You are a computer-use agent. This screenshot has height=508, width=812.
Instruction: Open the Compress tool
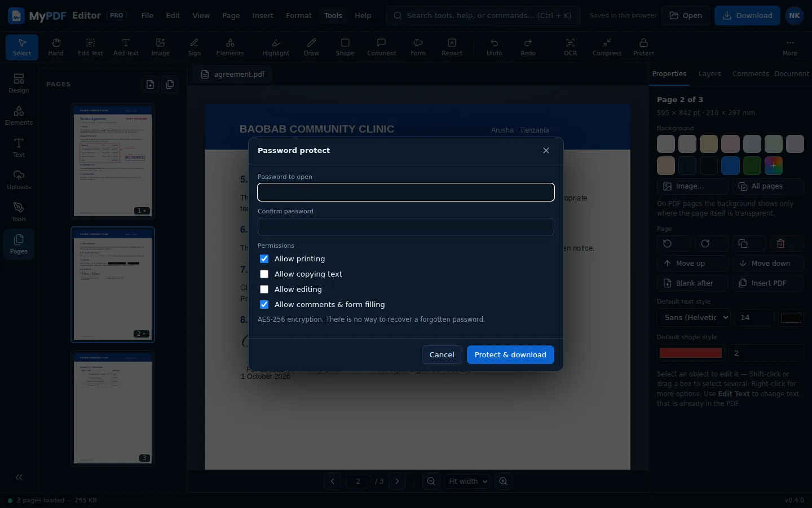tap(607, 47)
